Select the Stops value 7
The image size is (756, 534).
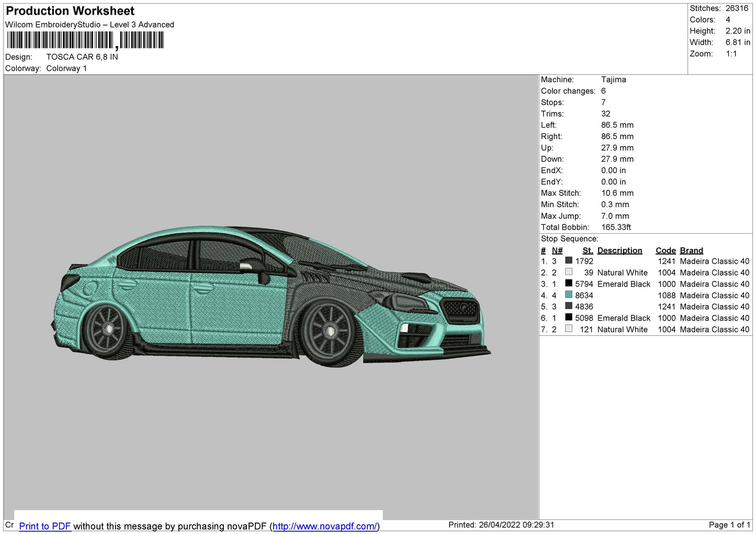tap(603, 103)
